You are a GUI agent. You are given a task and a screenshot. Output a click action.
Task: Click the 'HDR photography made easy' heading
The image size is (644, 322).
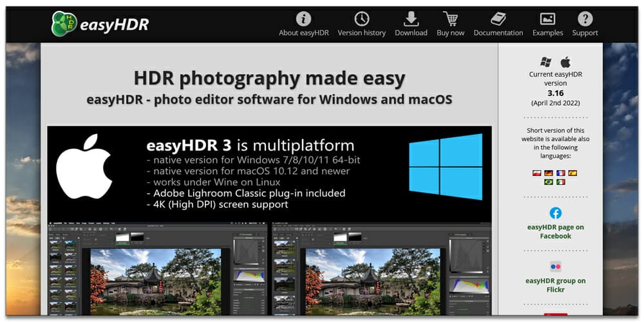click(269, 78)
